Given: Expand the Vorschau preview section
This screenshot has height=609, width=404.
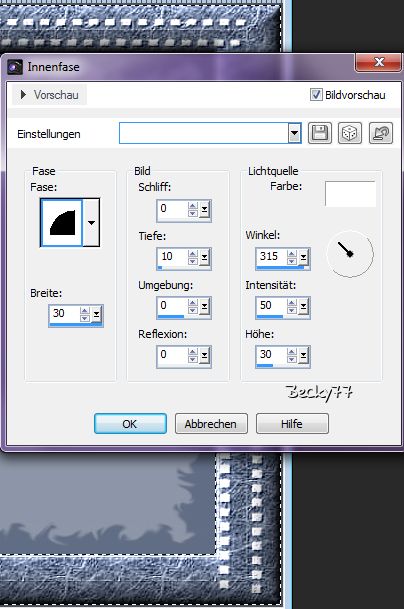Looking at the screenshot, I should (x=49, y=95).
